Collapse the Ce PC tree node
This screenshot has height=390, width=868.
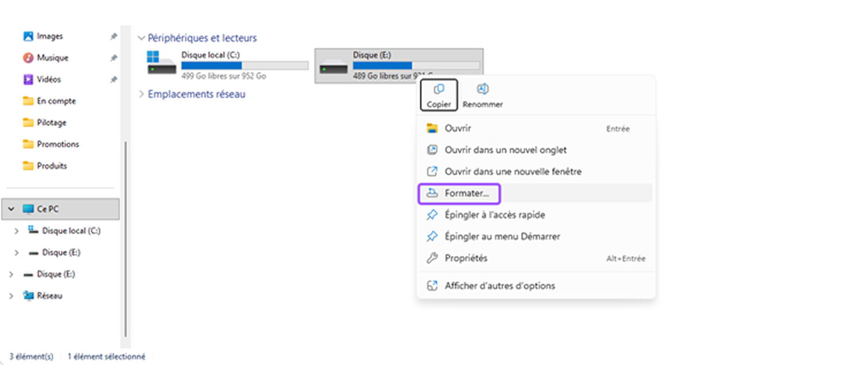11,209
